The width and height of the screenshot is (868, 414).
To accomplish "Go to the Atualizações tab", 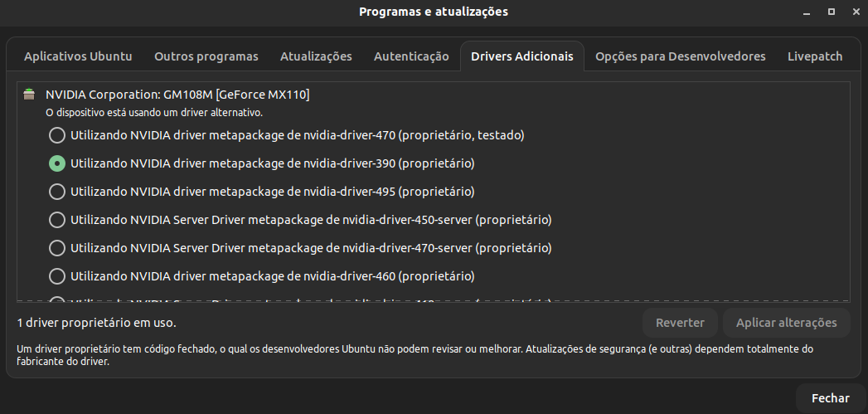I will point(316,56).
